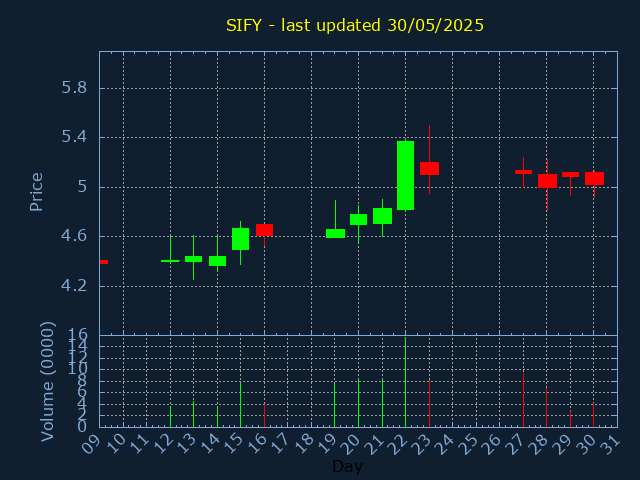The width and height of the screenshot is (640, 480).
Task: Select the green candlestick on day 19
Action: tap(335, 233)
